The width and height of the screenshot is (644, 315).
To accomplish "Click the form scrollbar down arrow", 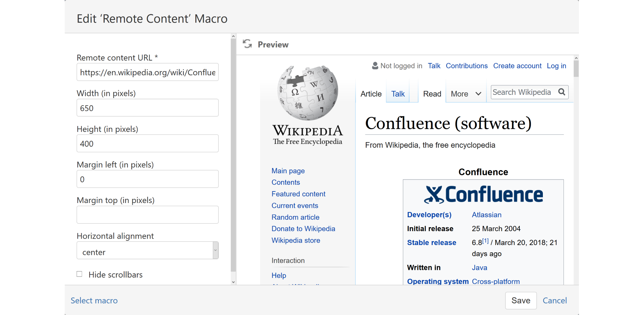I will (233, 282).
